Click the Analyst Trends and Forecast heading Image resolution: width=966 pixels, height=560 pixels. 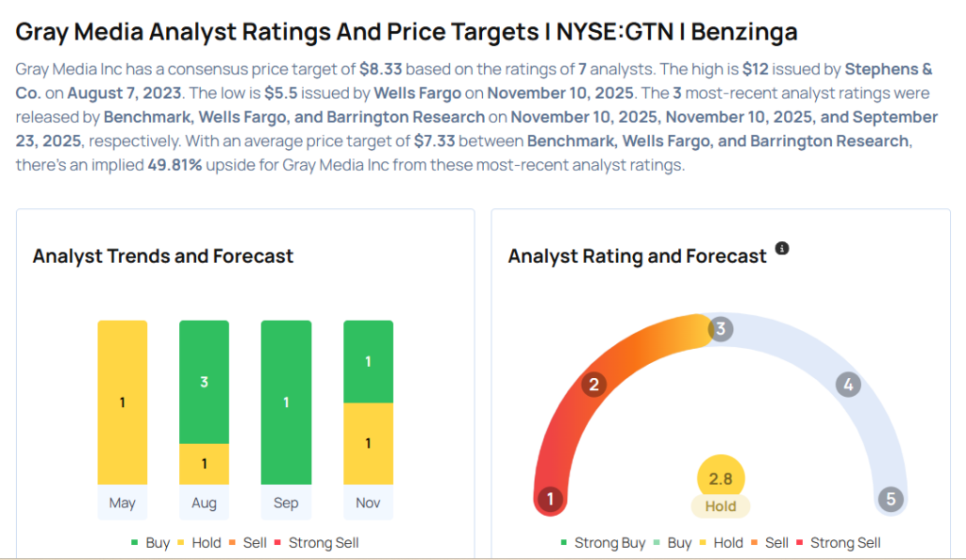163,256
